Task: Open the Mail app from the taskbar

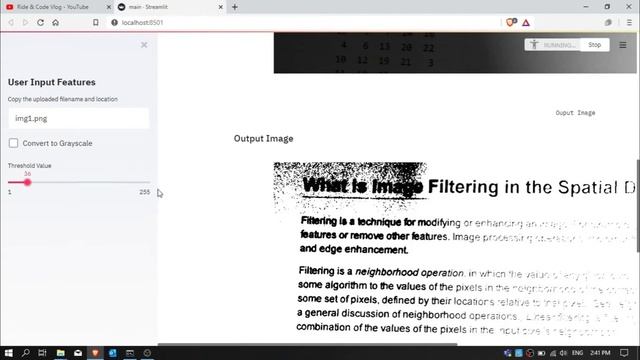Action: click(x=78, y=353)
